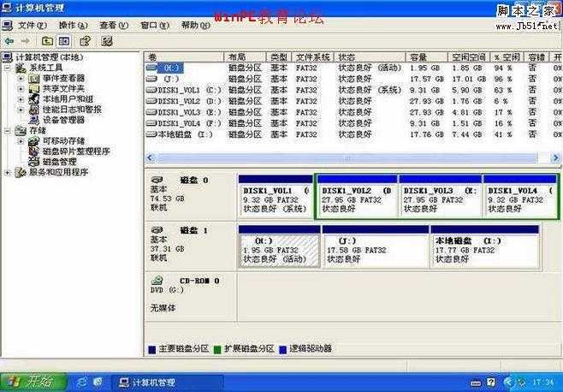Expand the 共享文件夹 tree node

click(x=21, y=88)
